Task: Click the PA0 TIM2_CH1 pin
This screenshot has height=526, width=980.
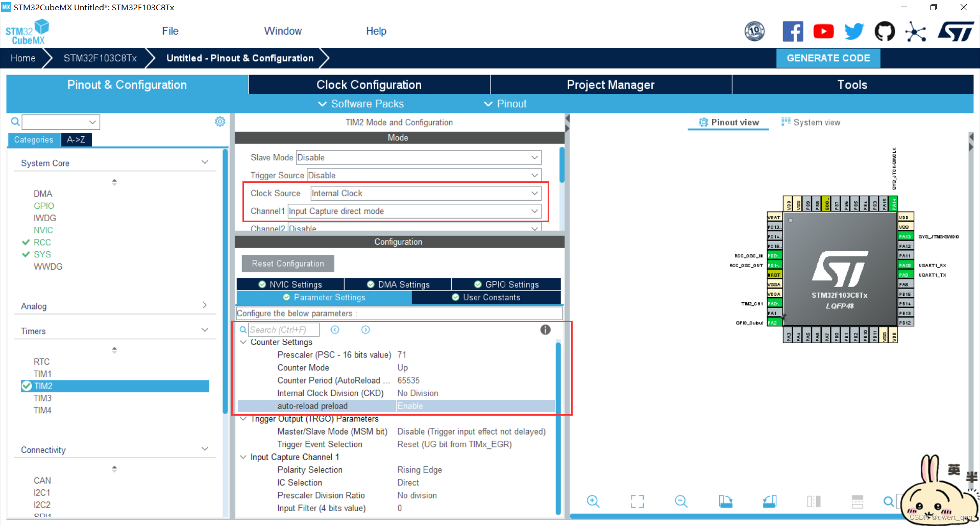Action: (x=774, y=304)
